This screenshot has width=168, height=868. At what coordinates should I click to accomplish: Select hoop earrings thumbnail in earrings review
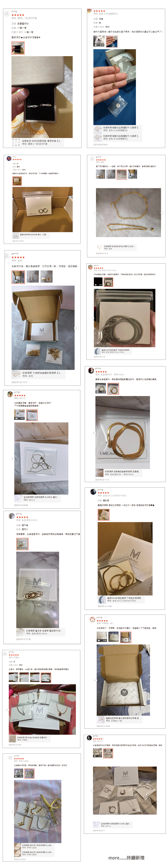point(17,181)
